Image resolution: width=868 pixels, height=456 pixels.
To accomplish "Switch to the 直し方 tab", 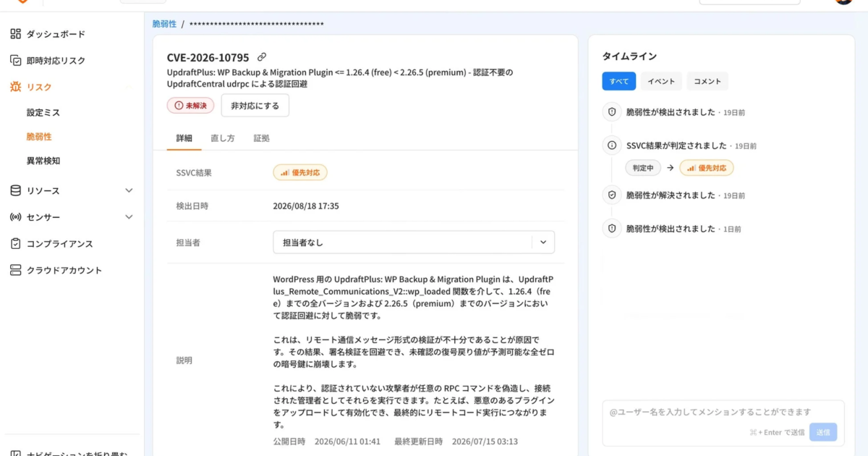I will pos(223,138).
